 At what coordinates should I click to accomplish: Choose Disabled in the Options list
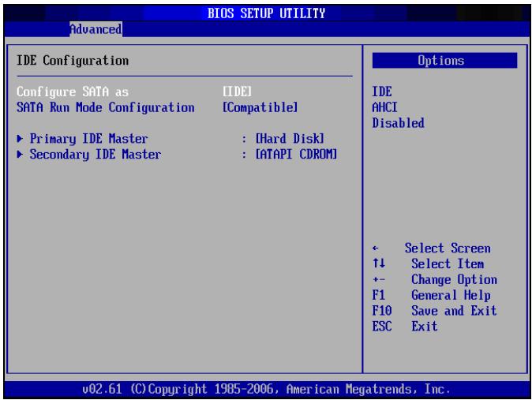tap(399, 123)
